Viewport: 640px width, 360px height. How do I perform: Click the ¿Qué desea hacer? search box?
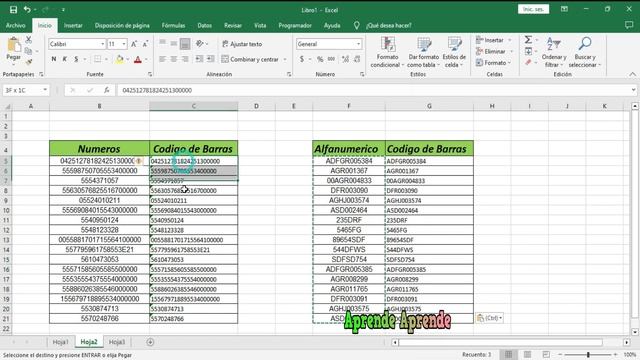pyautogui.click(x=389, y=25)
